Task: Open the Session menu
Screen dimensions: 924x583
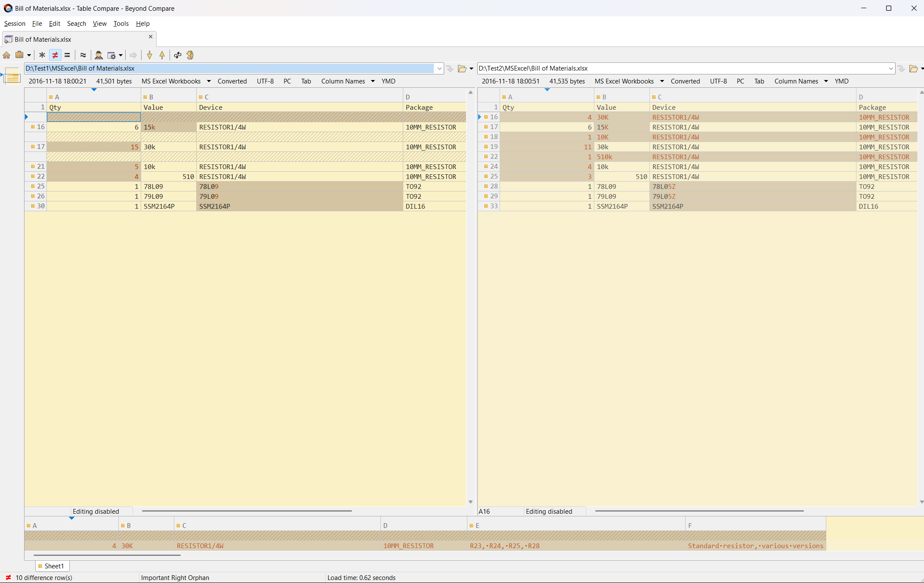Action: (15, 24)
